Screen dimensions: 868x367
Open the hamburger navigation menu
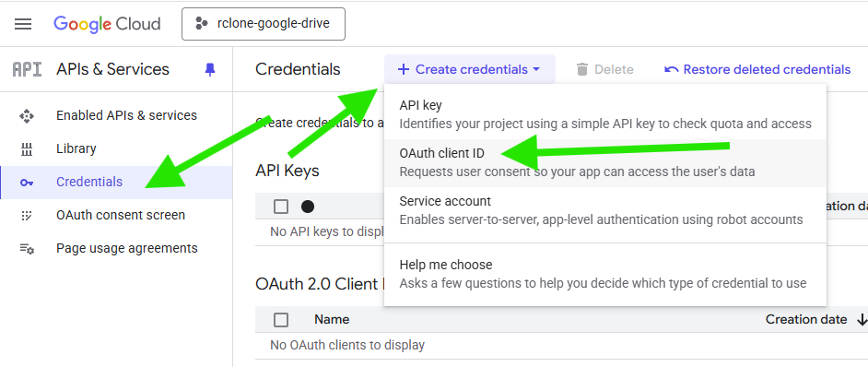[x=23, y=24]
